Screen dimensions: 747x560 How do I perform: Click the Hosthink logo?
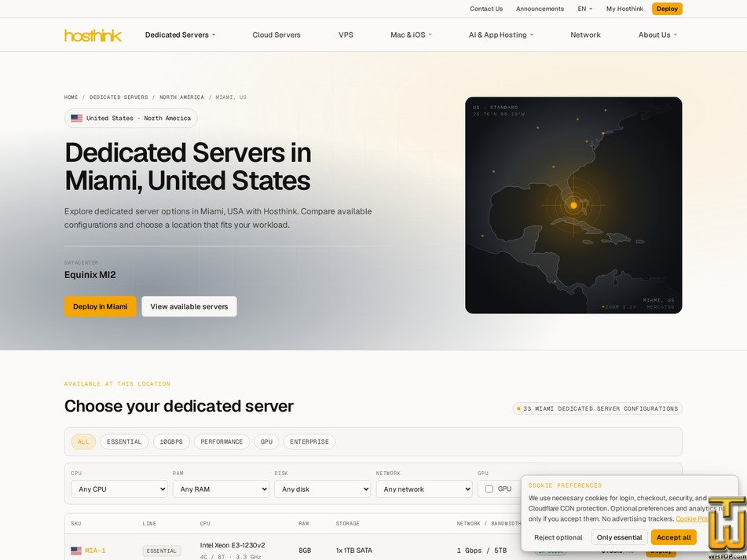click(93, 35)
